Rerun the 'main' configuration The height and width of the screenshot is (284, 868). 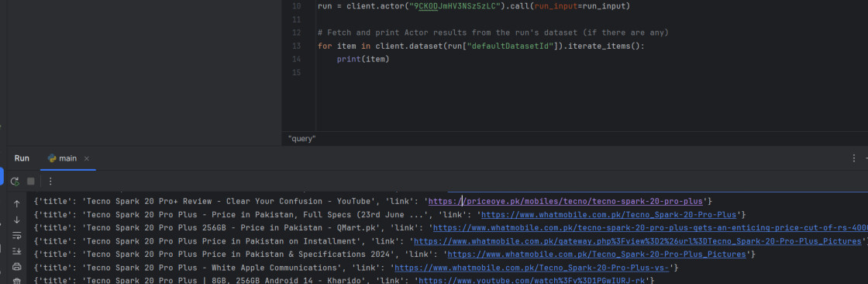coord(15,181)
